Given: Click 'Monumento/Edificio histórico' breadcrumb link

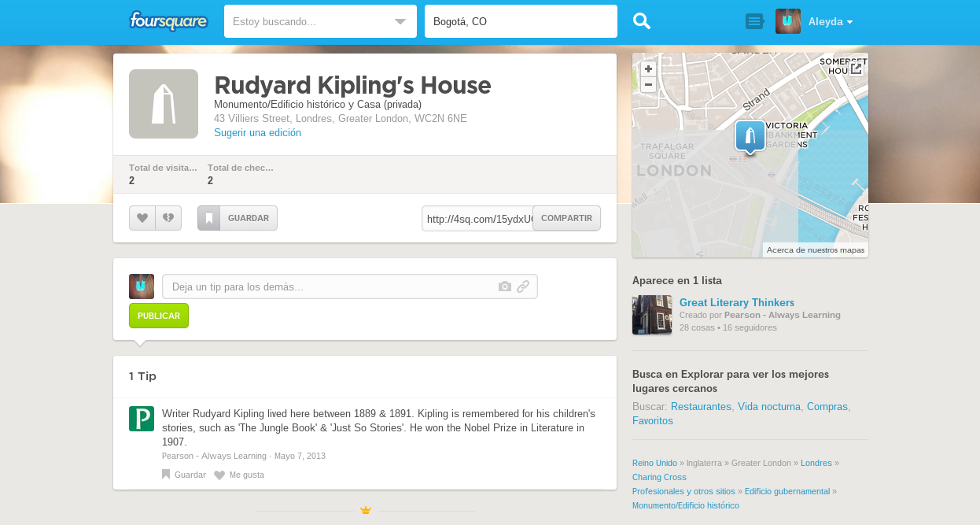Looking at the screenshot, I should [x=686, y=505].
